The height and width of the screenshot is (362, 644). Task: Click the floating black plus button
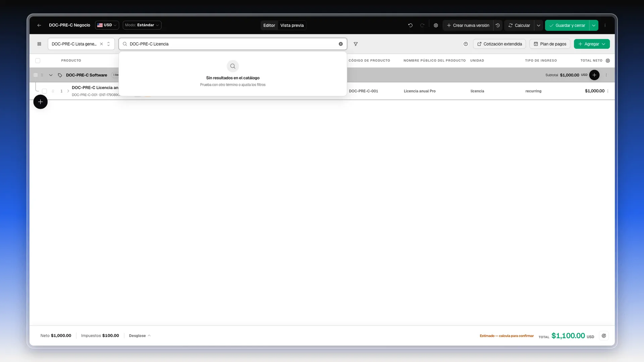pyautogui.click(x=40, y=102)
